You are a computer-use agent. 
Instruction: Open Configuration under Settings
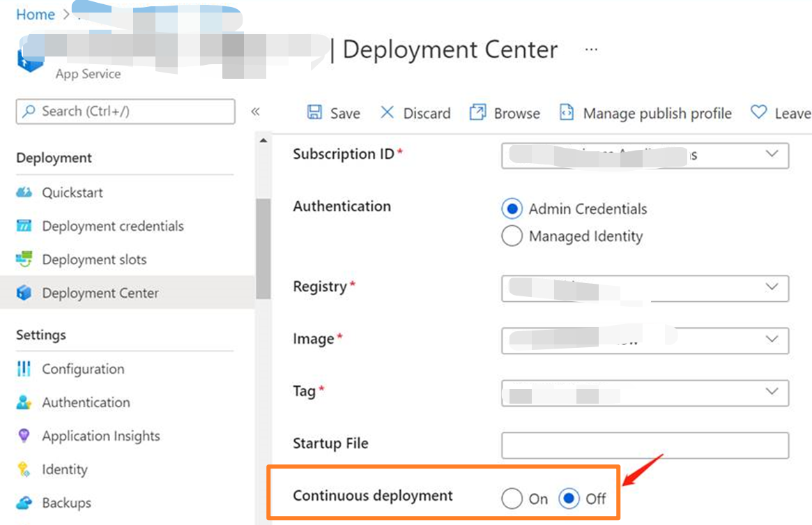point(83,369)
